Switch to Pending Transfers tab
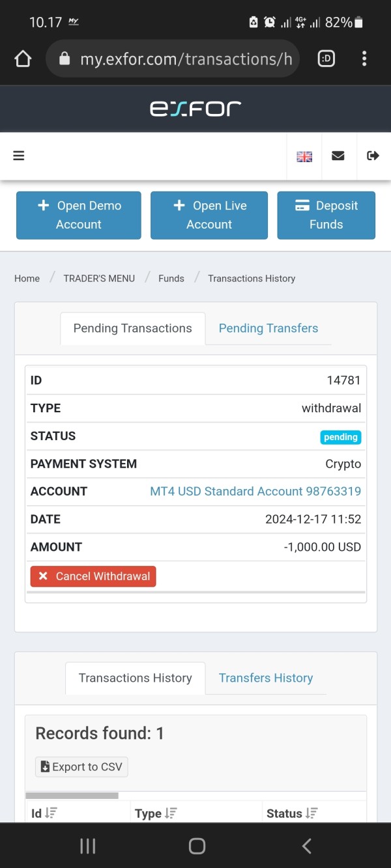 268,328
